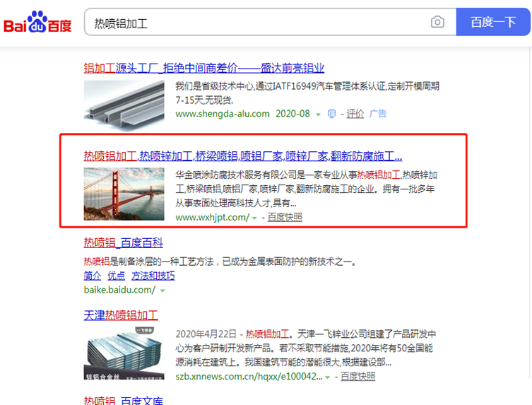Click the zinc sheet stack thumbnail
Viewport: 532px width, 405px height.
tap(124, 353)
